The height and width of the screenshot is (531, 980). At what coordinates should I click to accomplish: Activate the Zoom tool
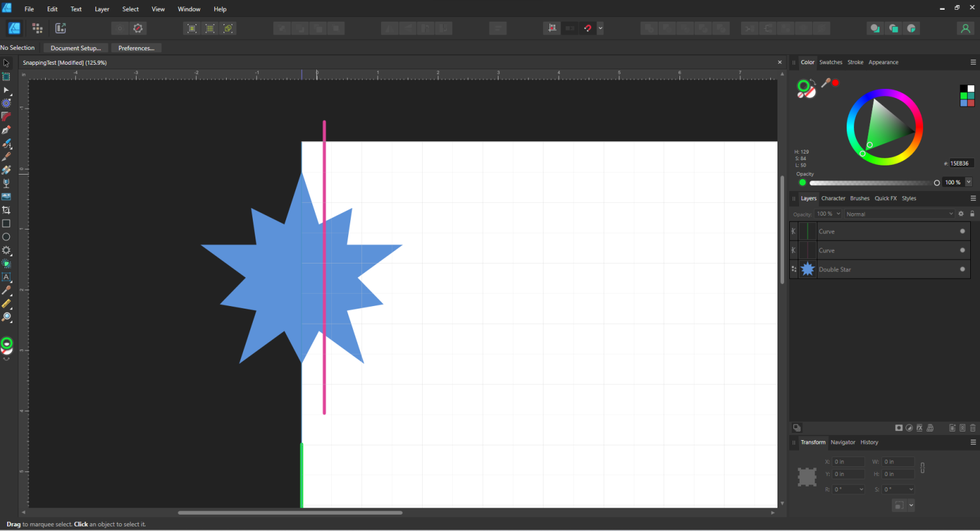pyautogui.click(x=7, y=317)
